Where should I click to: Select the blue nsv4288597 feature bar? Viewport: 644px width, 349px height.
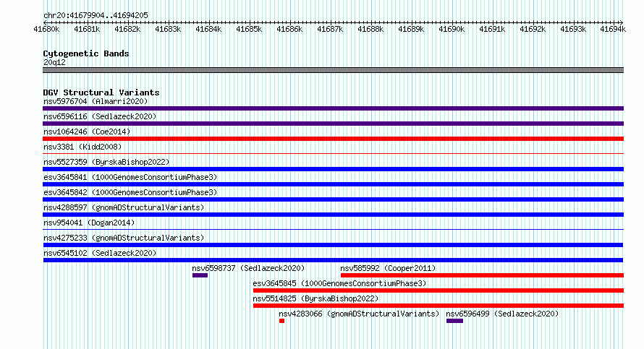pos(333,215)
